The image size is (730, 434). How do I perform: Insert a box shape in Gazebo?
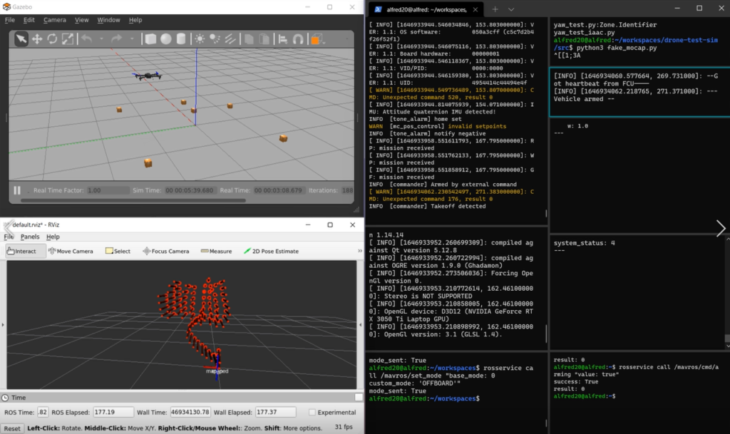[x=150, y=39]
